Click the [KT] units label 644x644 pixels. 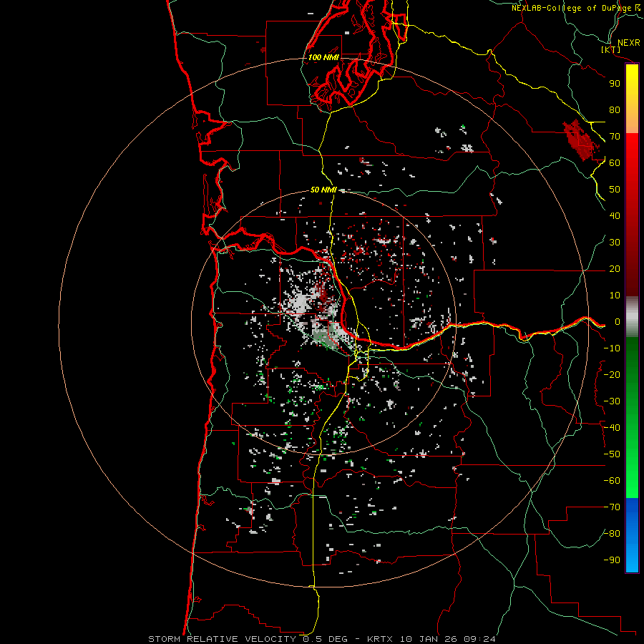pos(611,49)
